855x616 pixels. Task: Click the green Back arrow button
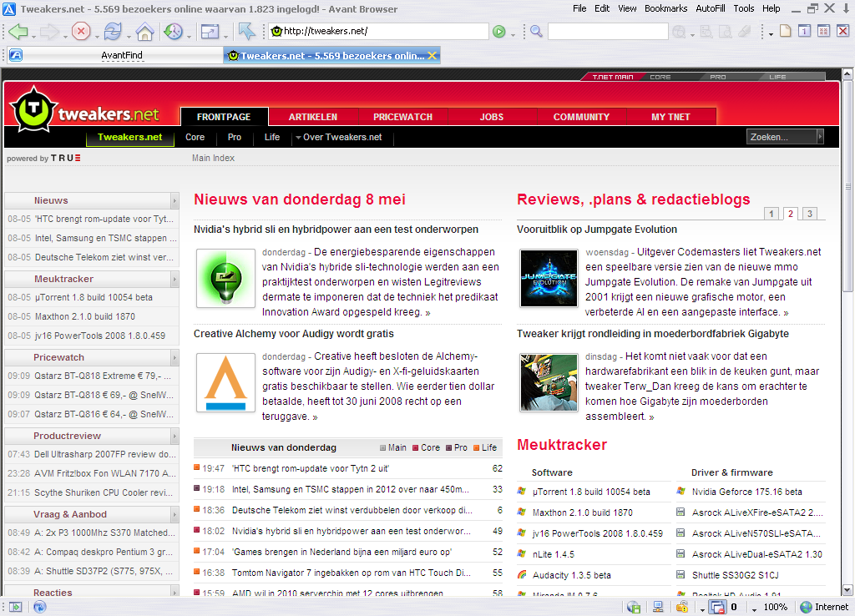point(18,32)
